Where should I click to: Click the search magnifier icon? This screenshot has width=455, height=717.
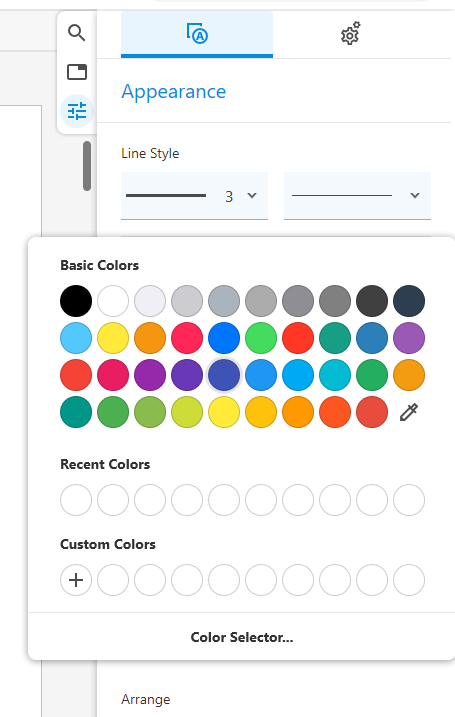76,33
